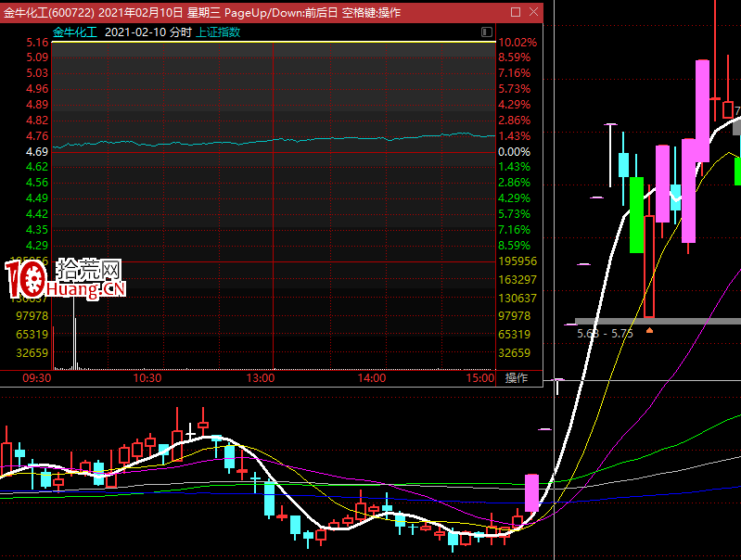Screen dimensions: 741x560
Task: Select the tallest magenta candlestick at top right
Action: [702, 111]
